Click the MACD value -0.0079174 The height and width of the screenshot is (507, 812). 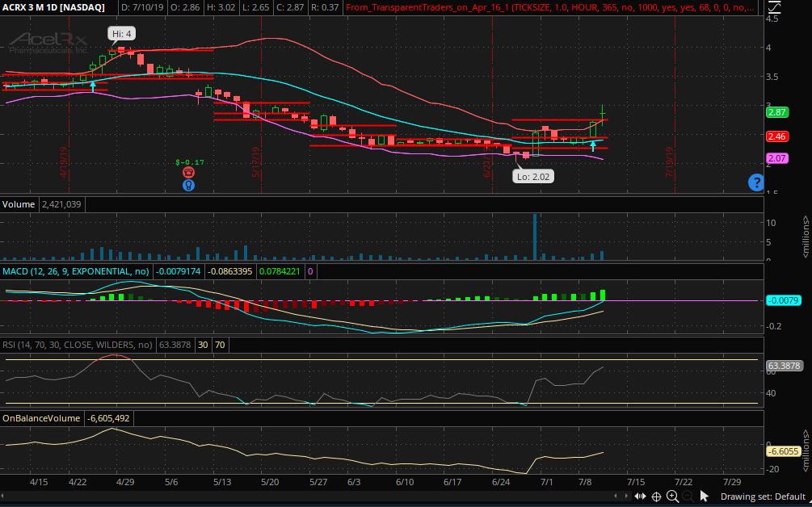[x=178, y=271]
